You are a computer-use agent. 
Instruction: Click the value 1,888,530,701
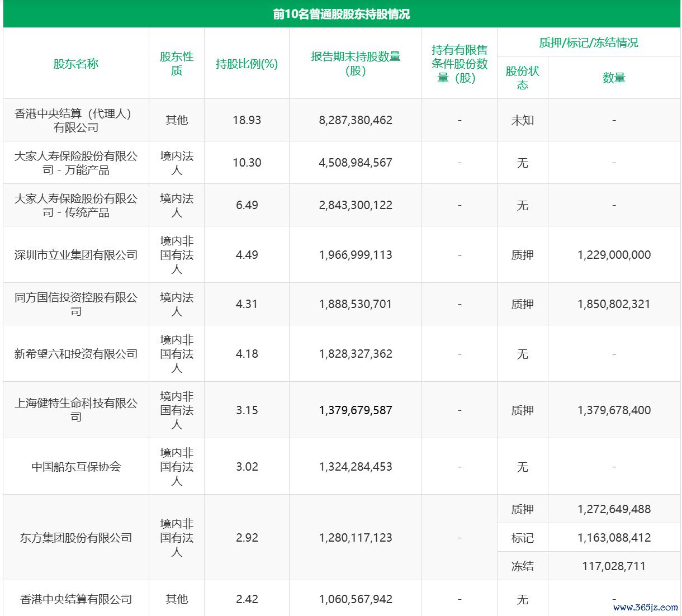[x=356, y=304]
